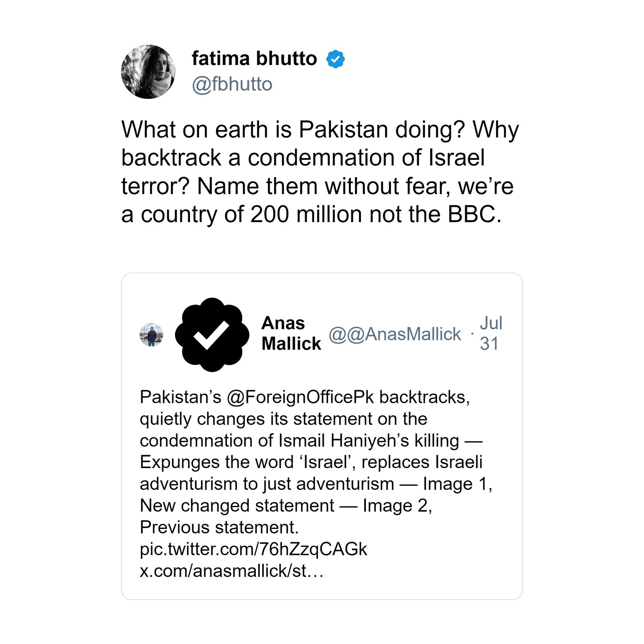Image resolution: width=644 pixels, height=644 pixels.
Task: Click the "Image 2" text in quote
Action: tap(397, 506)
